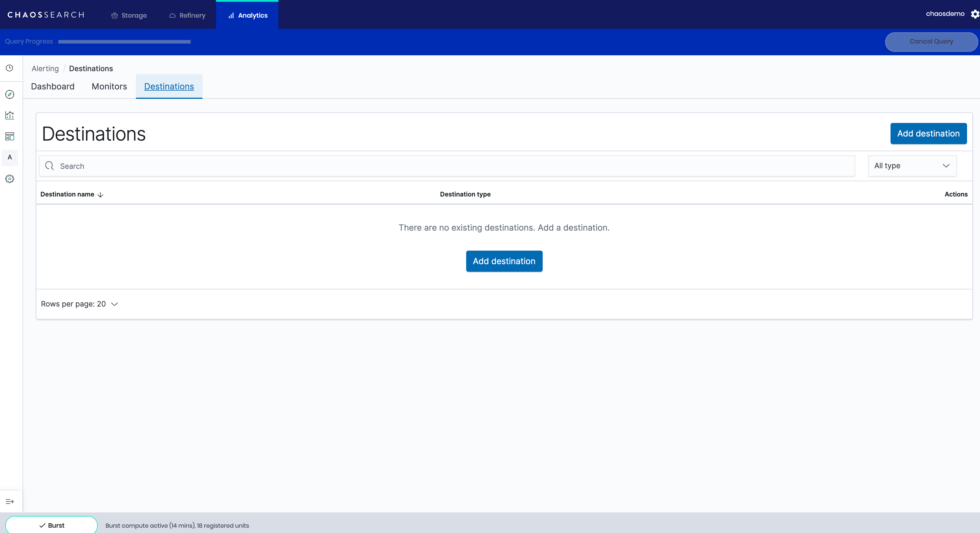Follow the Alerting breadcrumb link

point(45,69)
